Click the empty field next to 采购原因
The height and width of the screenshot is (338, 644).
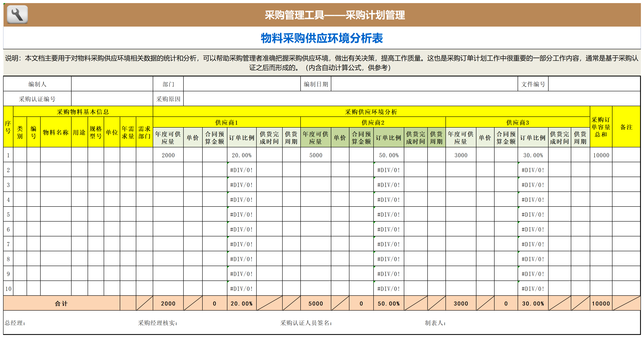412,99
